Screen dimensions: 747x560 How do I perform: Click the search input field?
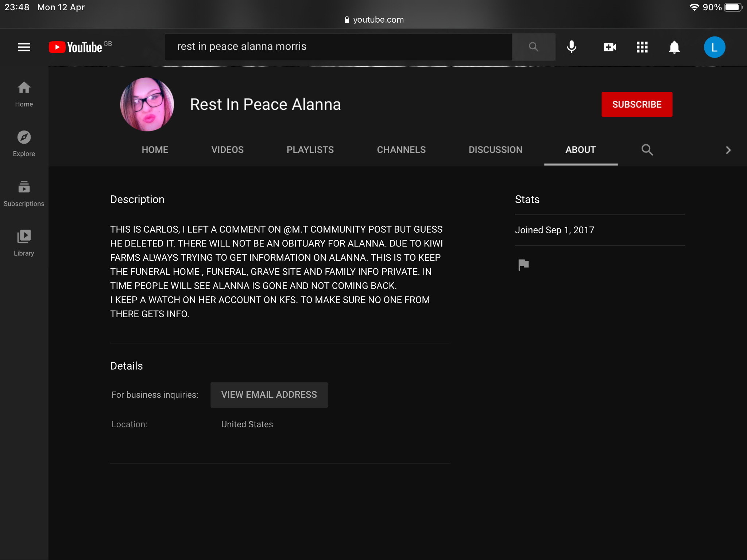pos(338,47)
